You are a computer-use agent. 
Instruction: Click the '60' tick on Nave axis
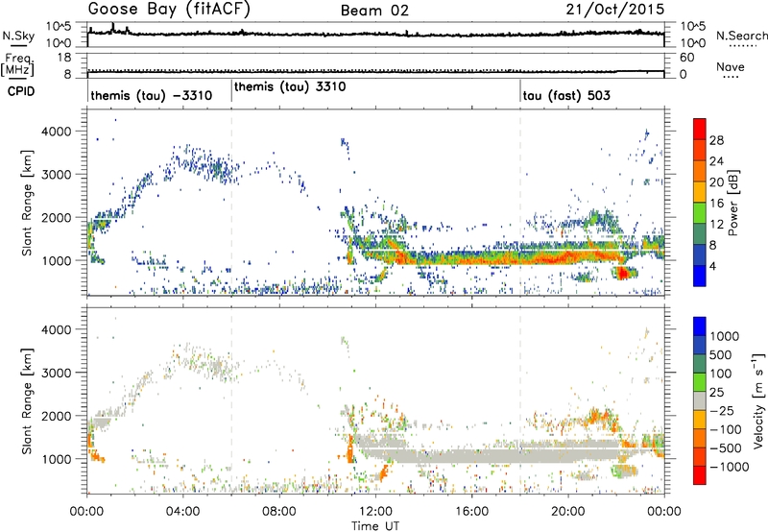[x=686, y=58]
